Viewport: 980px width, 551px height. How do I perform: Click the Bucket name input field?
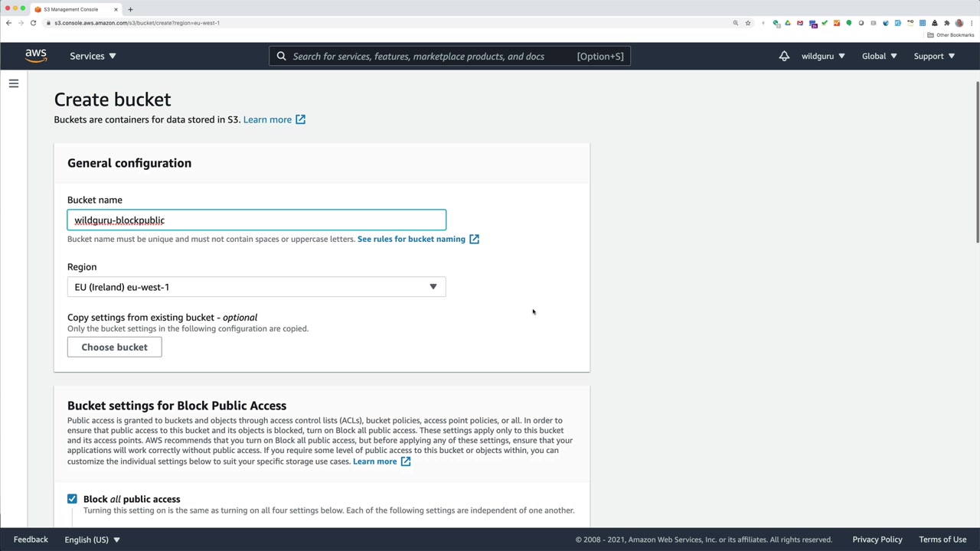click(x=256, y=220)
